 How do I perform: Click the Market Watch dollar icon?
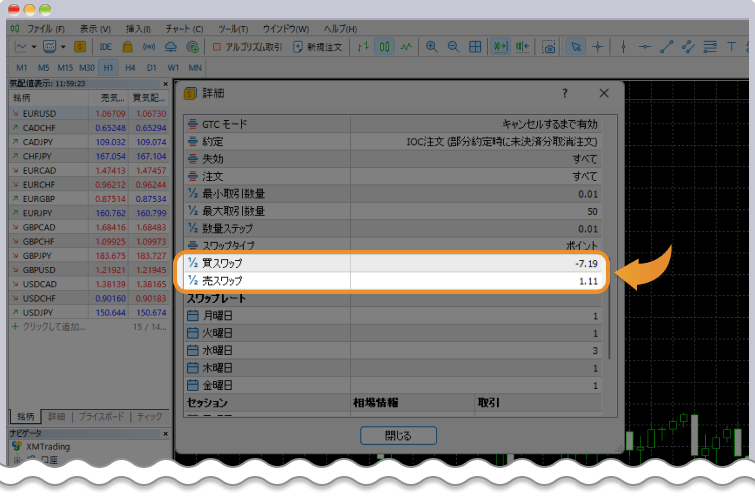coord(79,47)
